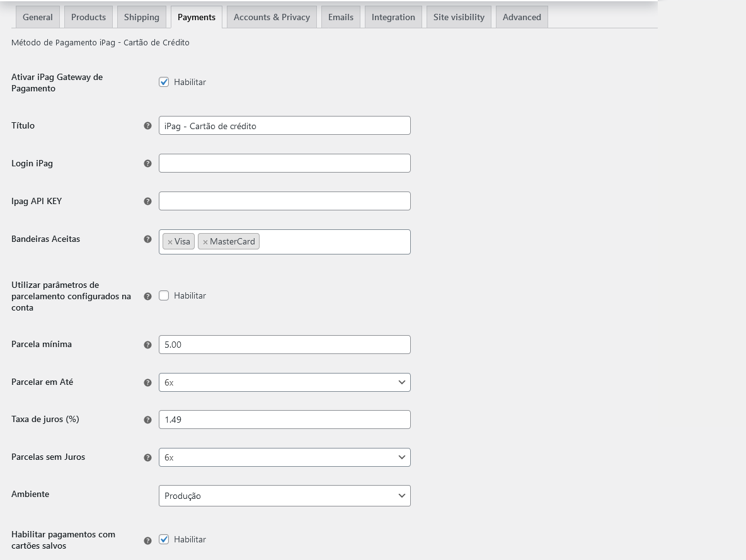The width and height of the screenshot is (746, 560).
Task: Switch to the Emails tab
Action: 341,17
